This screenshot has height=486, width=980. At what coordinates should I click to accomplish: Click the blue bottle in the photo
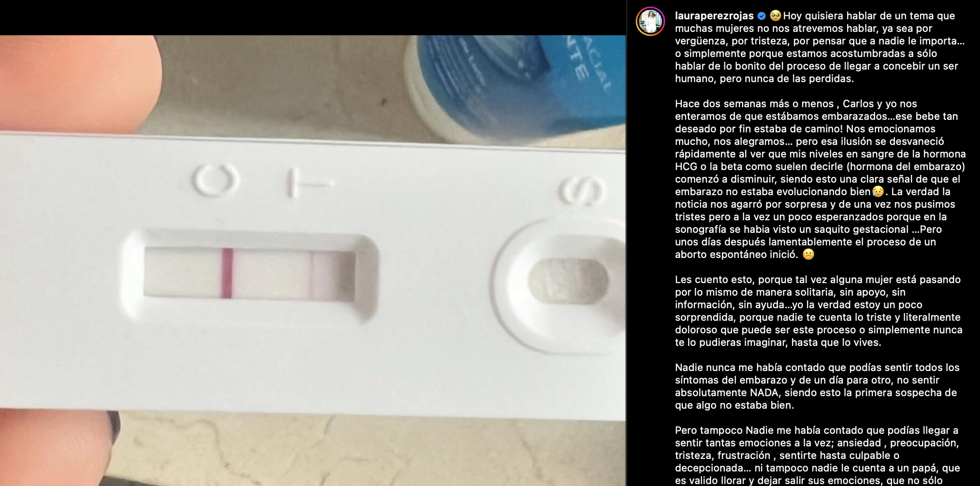515,88
